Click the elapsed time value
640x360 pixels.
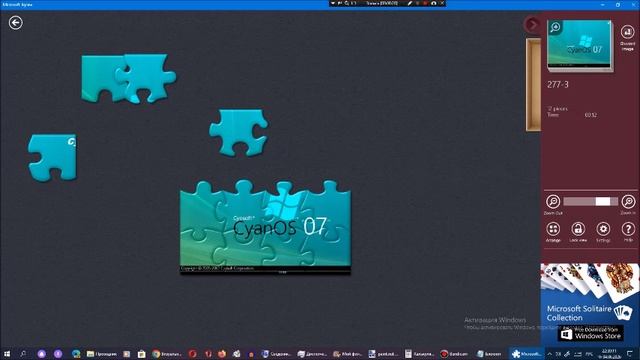tap(591, 115)
